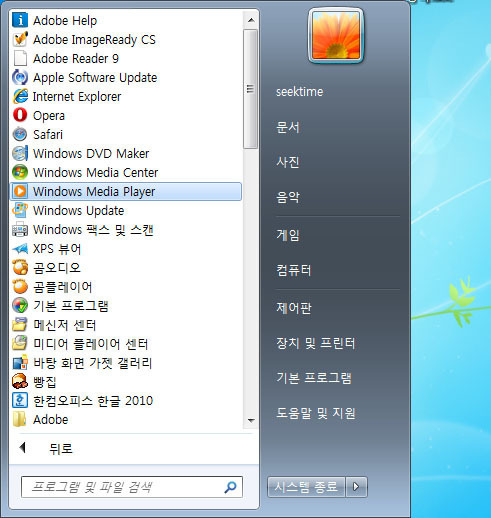This screenshot has height=518, width=491.
Task: Launch Adobe ImageReady CS icon
Action: (x=20, y=39)
